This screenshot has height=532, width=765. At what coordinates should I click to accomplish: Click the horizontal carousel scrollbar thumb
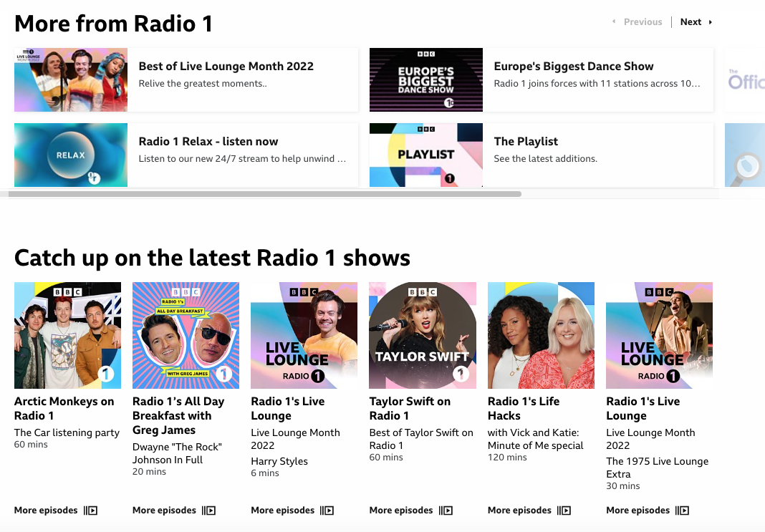click(x=265, y=194)
